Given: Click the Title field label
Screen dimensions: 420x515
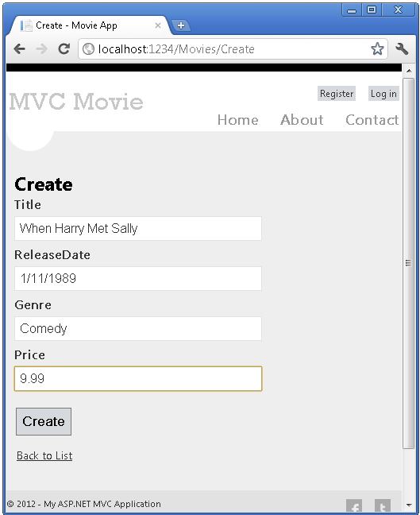Looking at the screenshot, I should 28,204.
